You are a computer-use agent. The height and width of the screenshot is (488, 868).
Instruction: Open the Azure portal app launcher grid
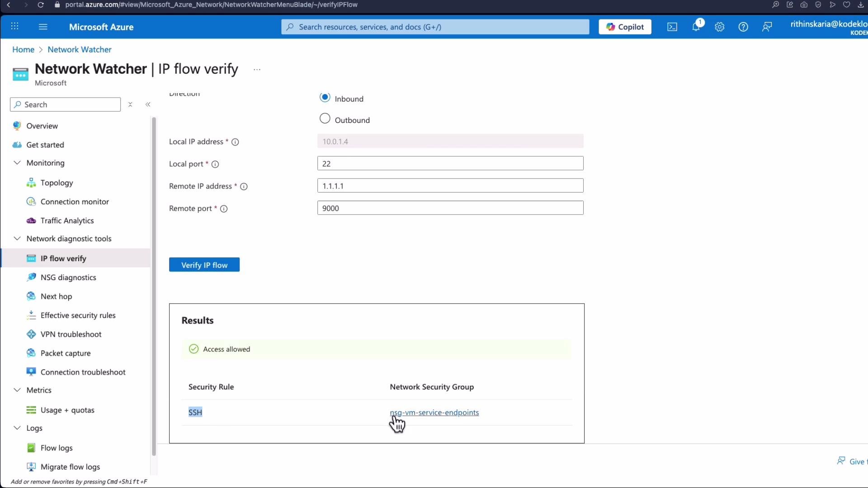tap(14, 26)
